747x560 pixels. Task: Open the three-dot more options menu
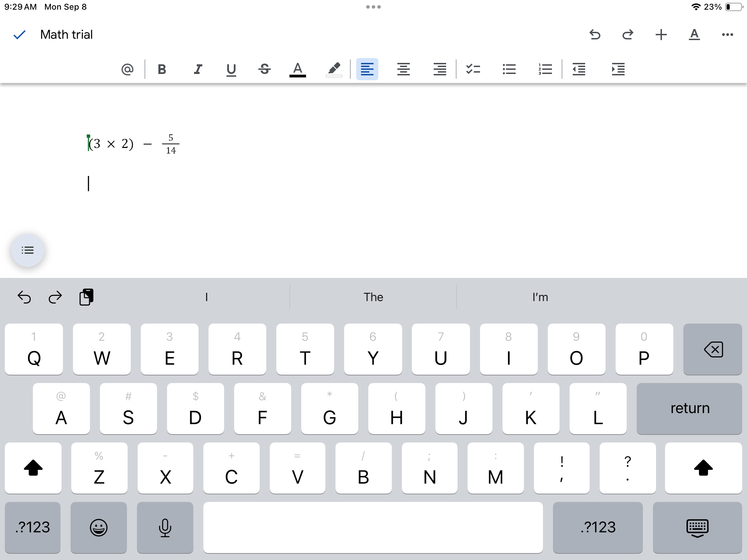point(727,35)
